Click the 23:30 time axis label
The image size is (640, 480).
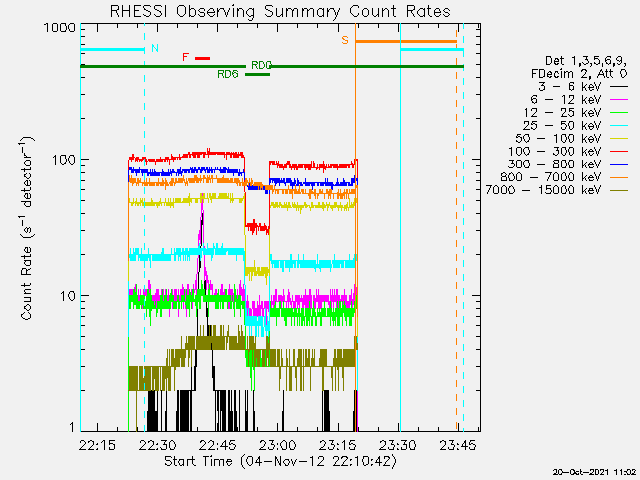coord(398,445)
